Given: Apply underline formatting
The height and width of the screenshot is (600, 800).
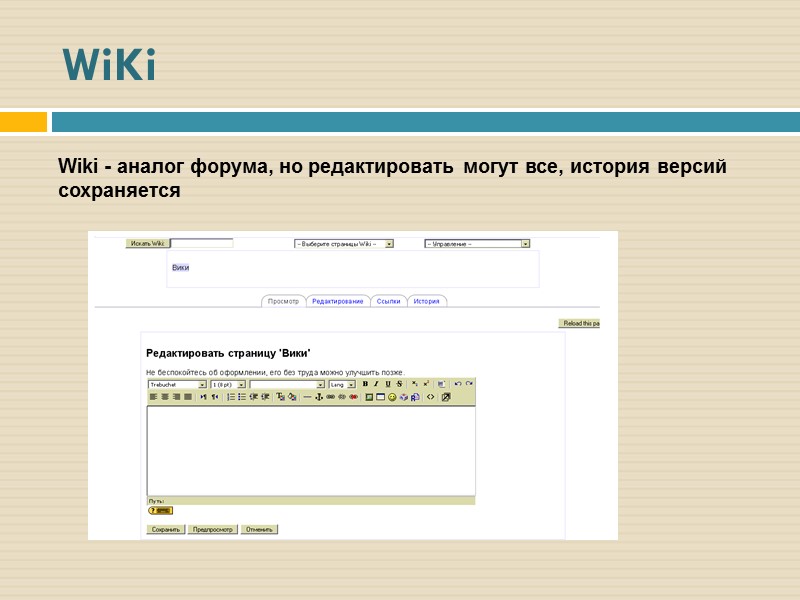Looking at the screenshot, I should pos(388,384).
